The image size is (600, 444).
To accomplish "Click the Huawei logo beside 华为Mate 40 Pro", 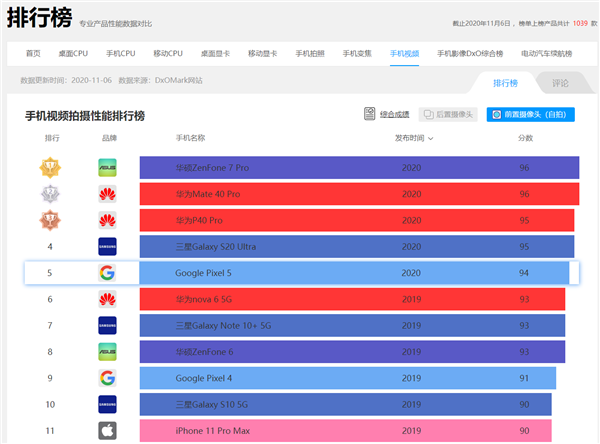I will click(107, 194).
